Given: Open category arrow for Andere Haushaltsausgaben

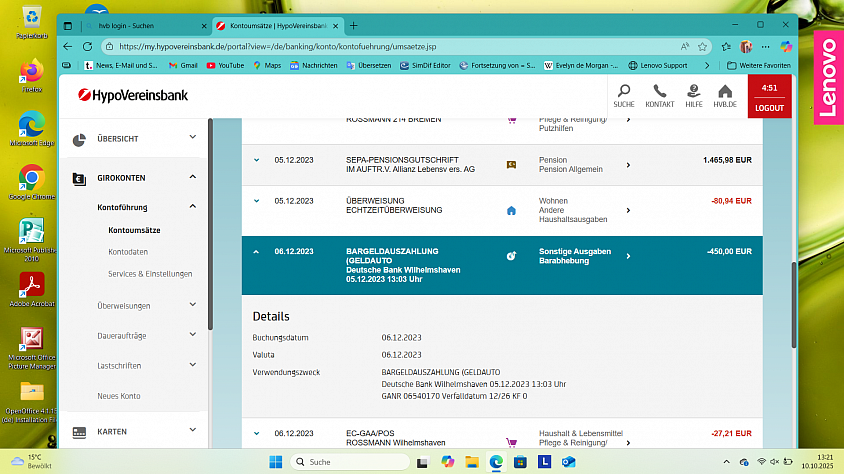Looking at the screenshot, I should point(628,210).
